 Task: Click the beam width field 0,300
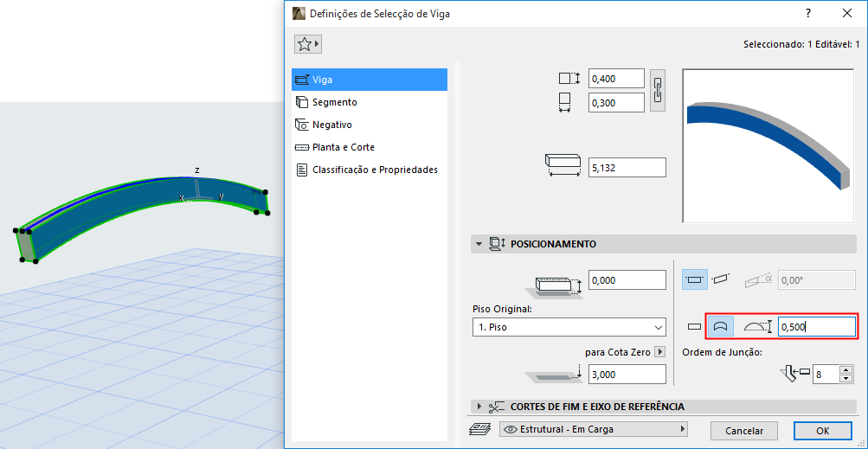tap(616, 103)
